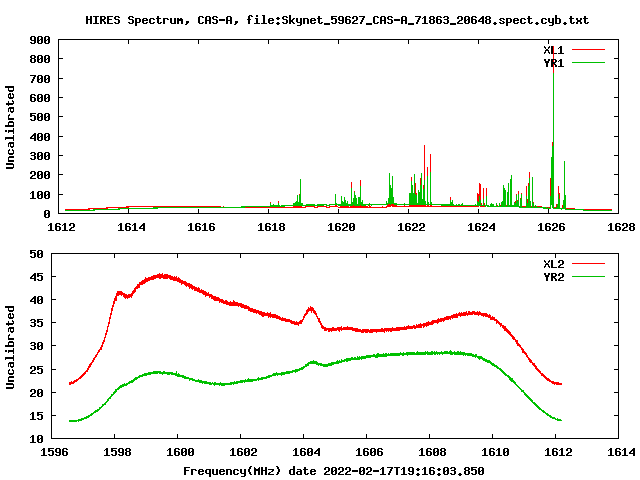Click the HIRES Spectrum chart title

tap(337, 20)
